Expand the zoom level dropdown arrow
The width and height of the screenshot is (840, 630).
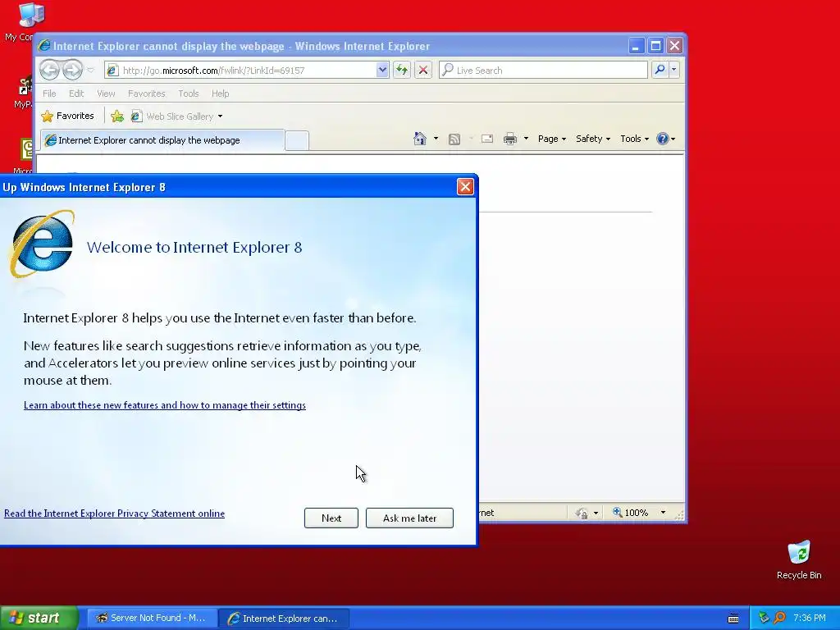[x=663, y=513]
